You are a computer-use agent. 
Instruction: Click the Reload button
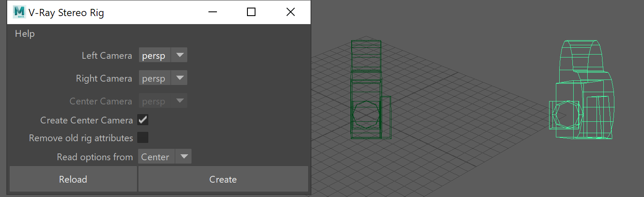[x=73, y=179]
